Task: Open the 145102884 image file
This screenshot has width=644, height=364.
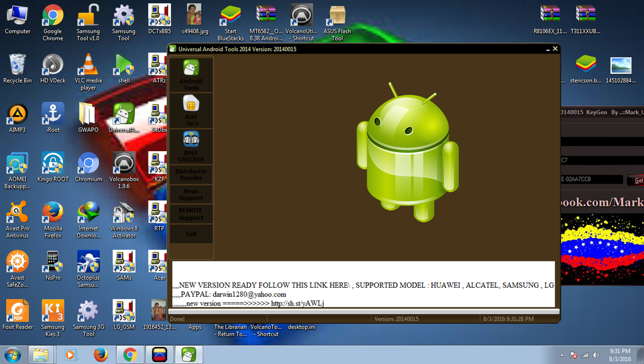Action: 621,69
